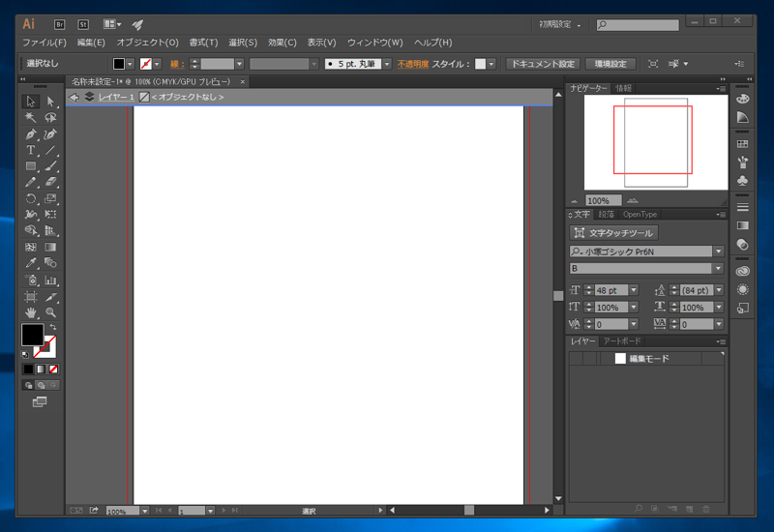Open the font family dropdown 小塚ゴシック Pr6N

[718, 251]
